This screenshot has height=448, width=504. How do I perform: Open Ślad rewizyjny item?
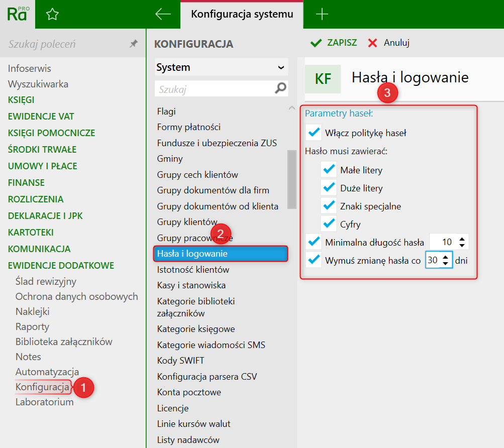(x=46, y=281)
